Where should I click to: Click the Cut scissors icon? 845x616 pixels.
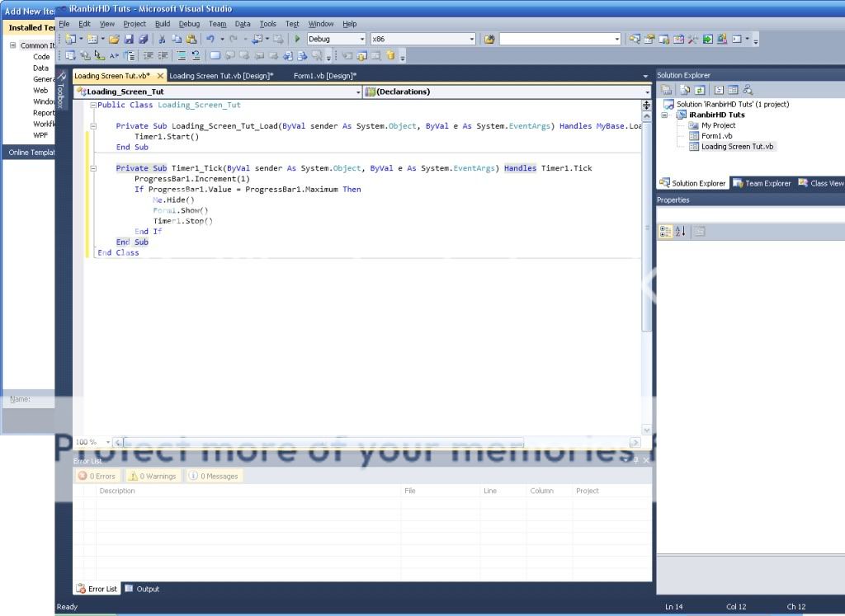point(163,39)
